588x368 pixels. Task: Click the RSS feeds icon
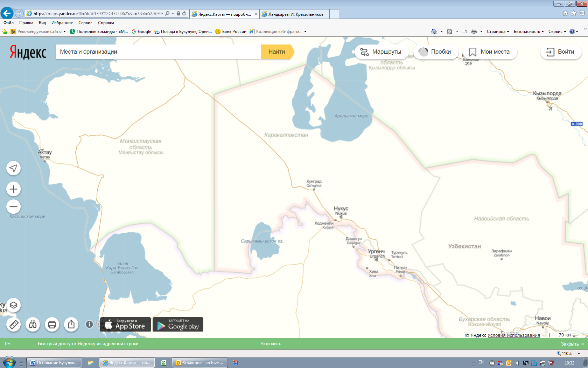[449, 32]
